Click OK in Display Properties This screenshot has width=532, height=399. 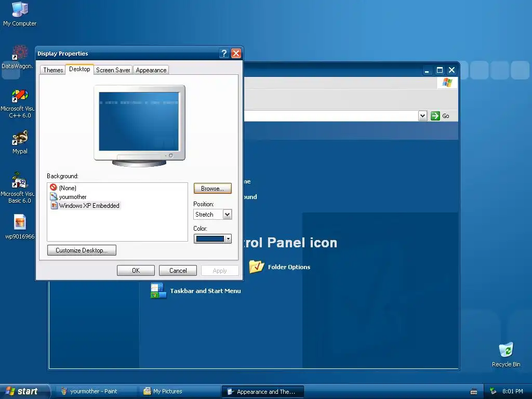[x=136, y=270]
